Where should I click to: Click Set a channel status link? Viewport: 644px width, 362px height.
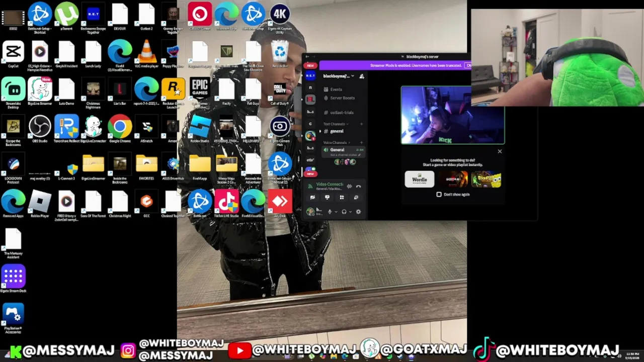(345, 155)
